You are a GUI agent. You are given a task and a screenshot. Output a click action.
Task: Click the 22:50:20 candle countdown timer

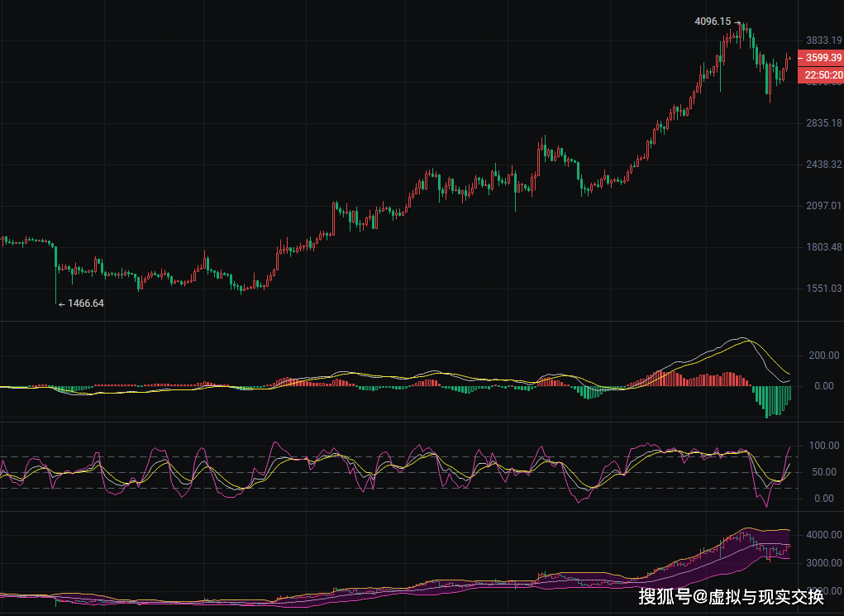(820, 75)
